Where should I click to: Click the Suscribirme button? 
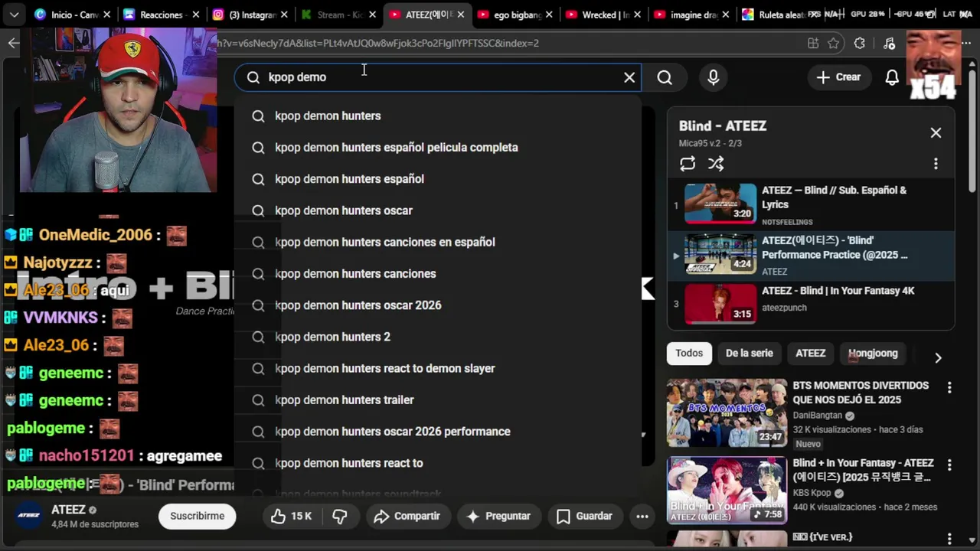pos(198,516)
